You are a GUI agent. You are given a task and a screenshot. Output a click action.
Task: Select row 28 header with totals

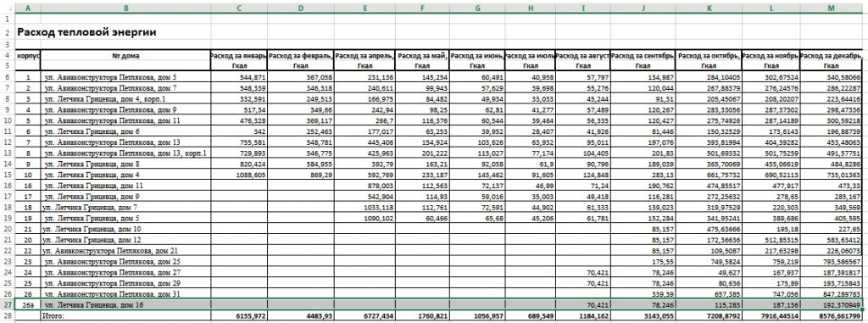point(8,316)
